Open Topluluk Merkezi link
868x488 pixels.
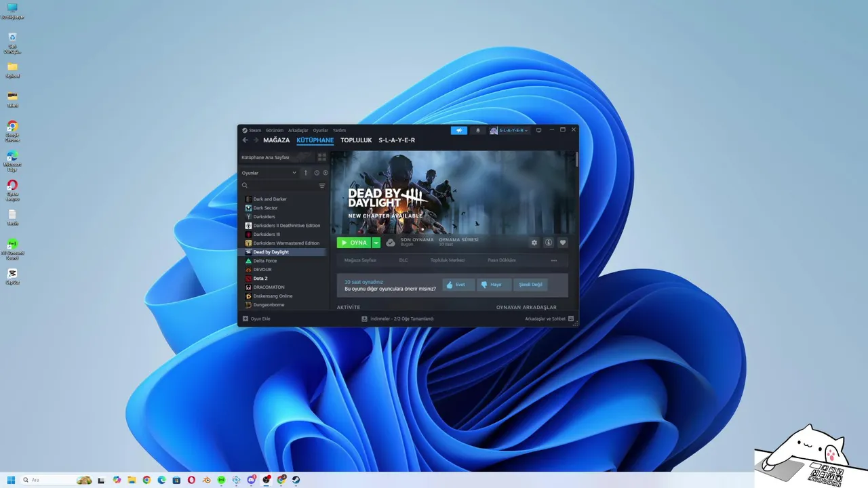pos(448,260)
